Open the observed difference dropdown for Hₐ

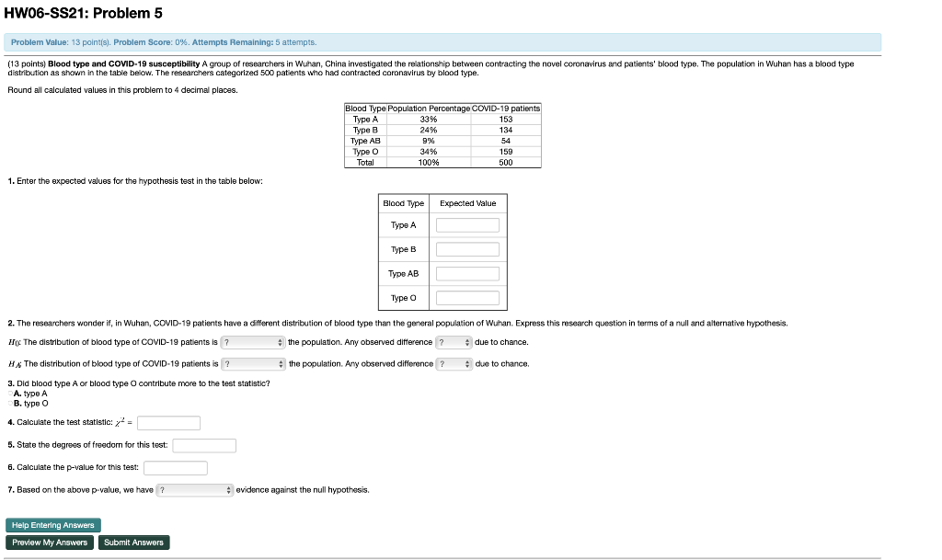click(x=450, y=364)
